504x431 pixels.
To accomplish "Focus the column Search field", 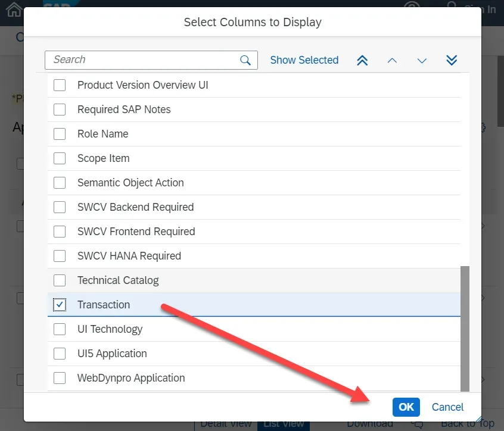I will 143,60.
